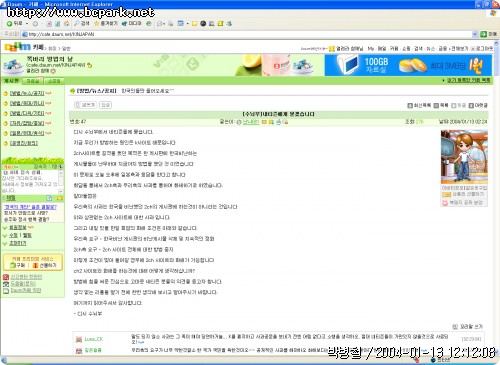Click the yellow folder icon in the toolbar
The width and height of the screenshot is (500, 365).
pos(194,24)
